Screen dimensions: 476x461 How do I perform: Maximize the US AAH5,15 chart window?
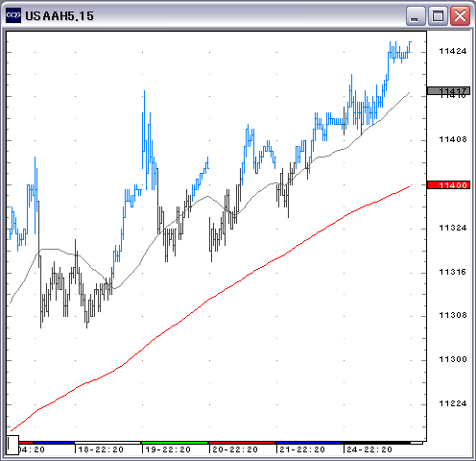[438, 15]
